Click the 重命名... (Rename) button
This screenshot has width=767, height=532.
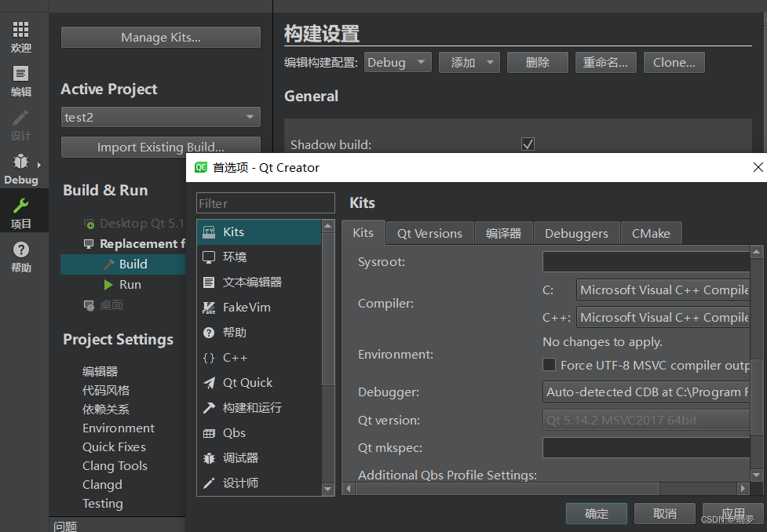[x=605, y=63]
